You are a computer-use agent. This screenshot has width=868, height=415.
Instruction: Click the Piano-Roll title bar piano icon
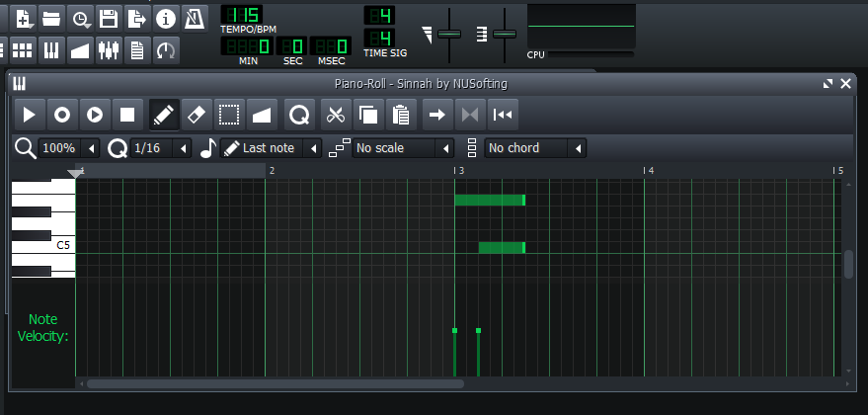point(20,84)
